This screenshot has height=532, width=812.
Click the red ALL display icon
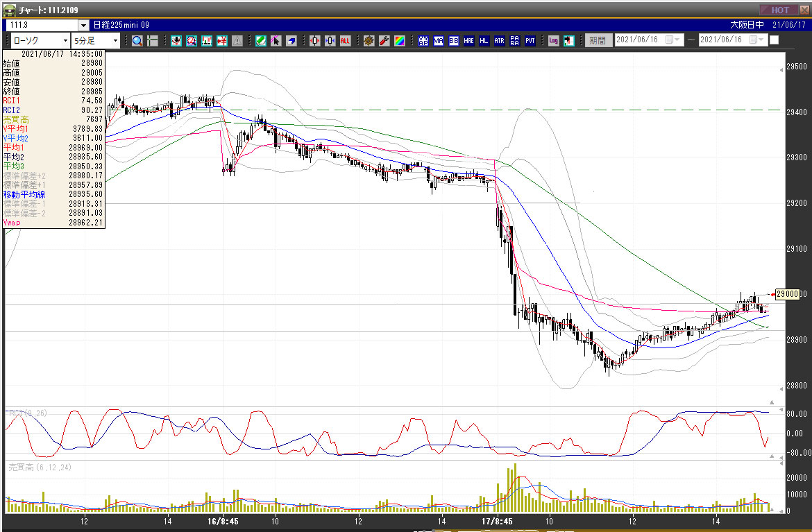tap(346, 40)
